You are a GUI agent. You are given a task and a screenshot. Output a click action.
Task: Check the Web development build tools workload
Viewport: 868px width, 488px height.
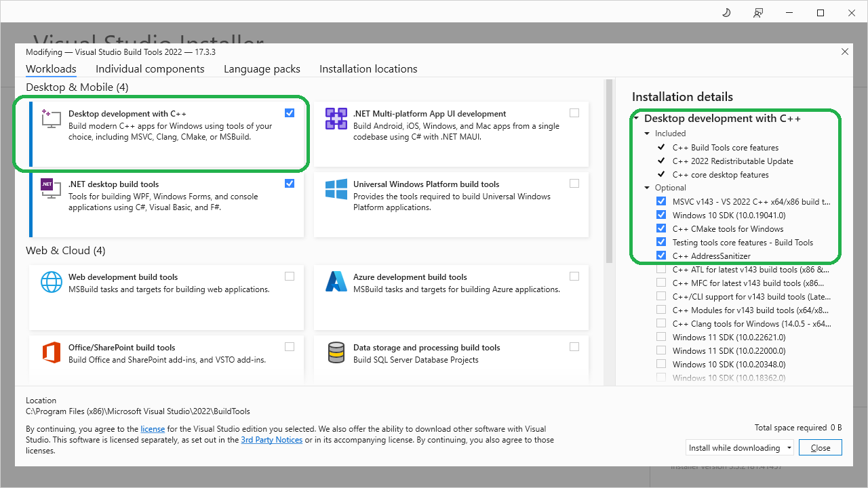290,276
